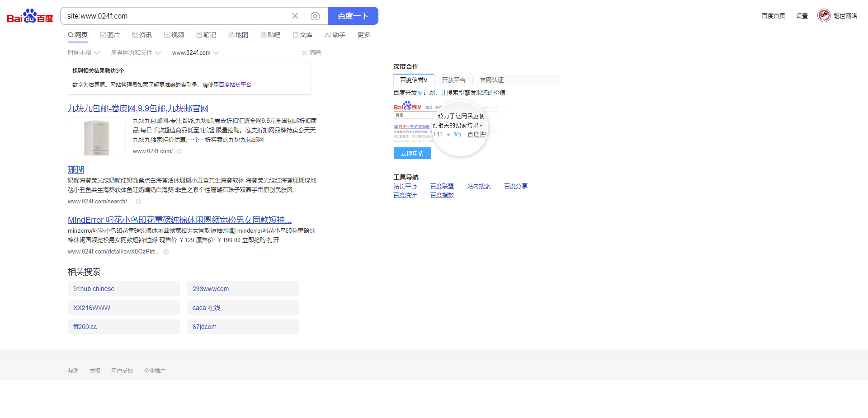Open the 百度统计 tool link
The width and height of the screenshot is (868, 418).
405,195
